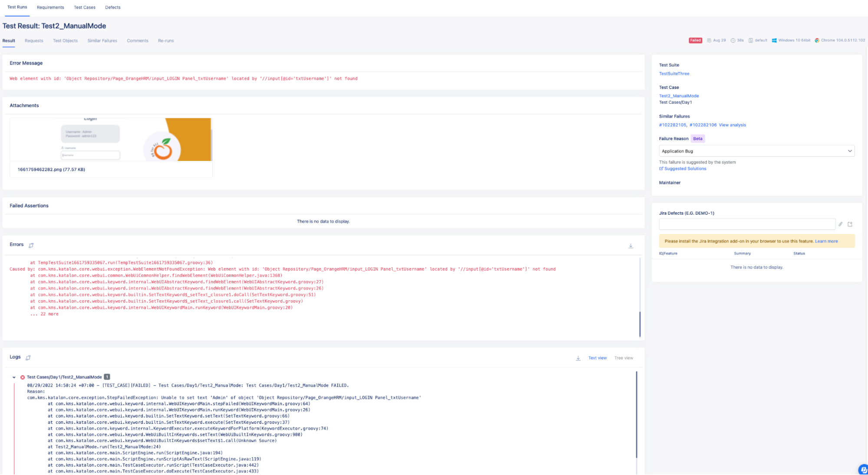The width and height of the screenshot is (868, 475).
Task: Copy the Errors stack trace
Action: coord(31,245)
